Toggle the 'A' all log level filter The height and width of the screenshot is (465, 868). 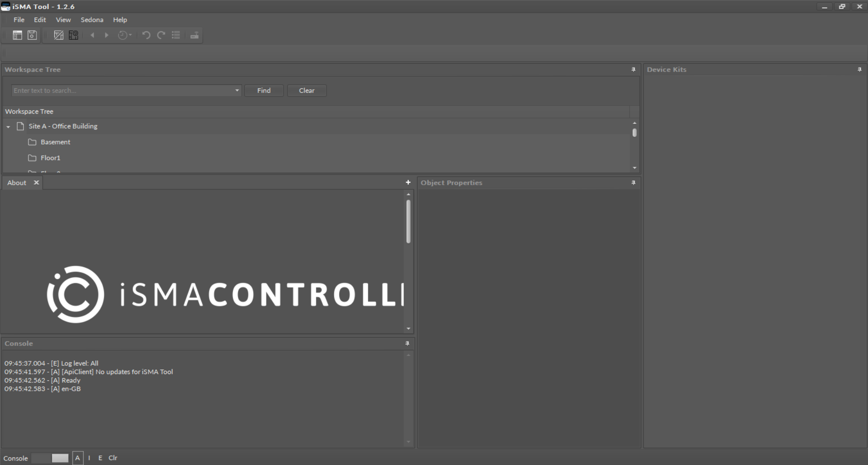pos(78,458)
